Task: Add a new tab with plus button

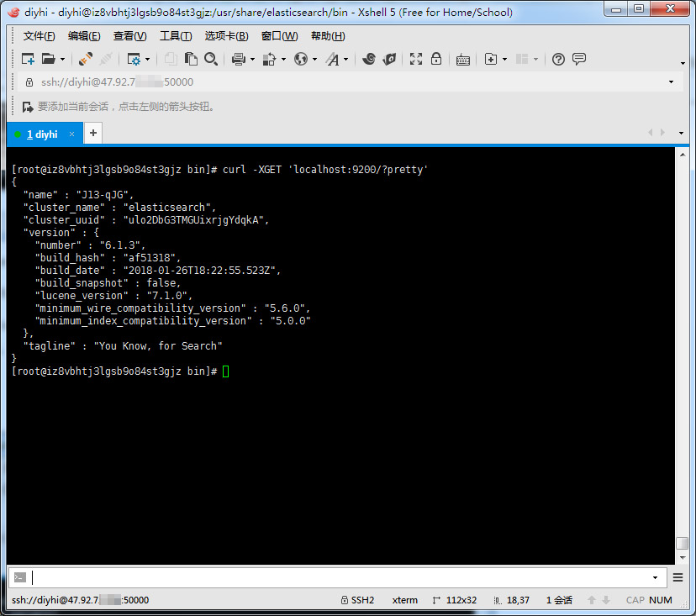Action: click(x=93, y=133)
